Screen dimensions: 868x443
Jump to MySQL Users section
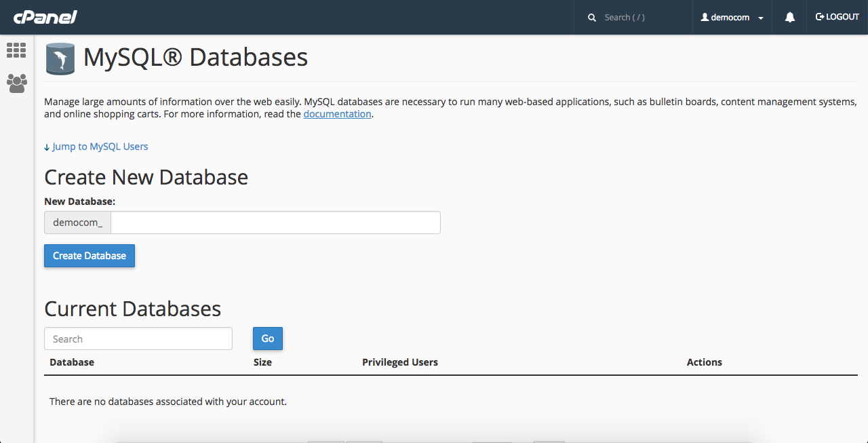96,147
